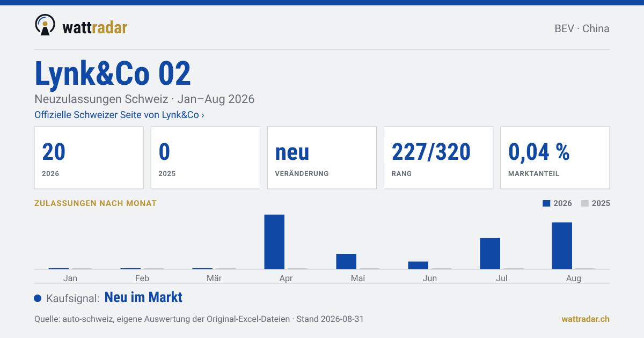644x338 pixels.
Task: Click the Mai axis label
Action: pos(358,278)
